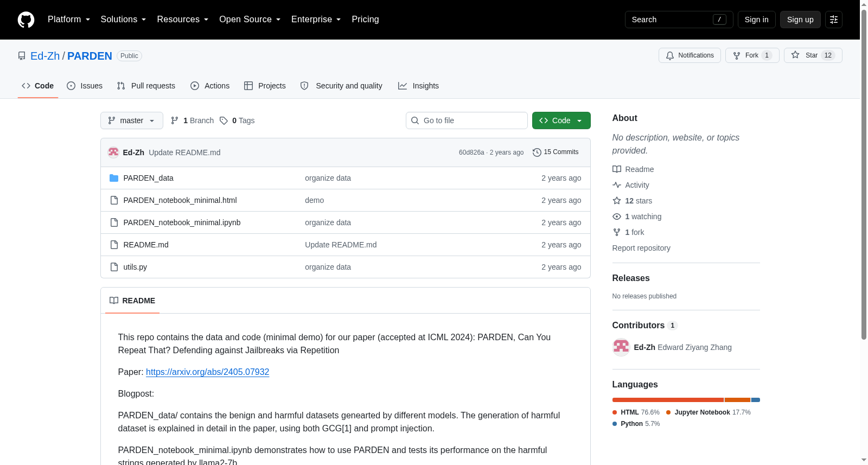This screenshot has height=465, width=868.
Task: Open the Pricing page
Action: [x=365, y=20]
